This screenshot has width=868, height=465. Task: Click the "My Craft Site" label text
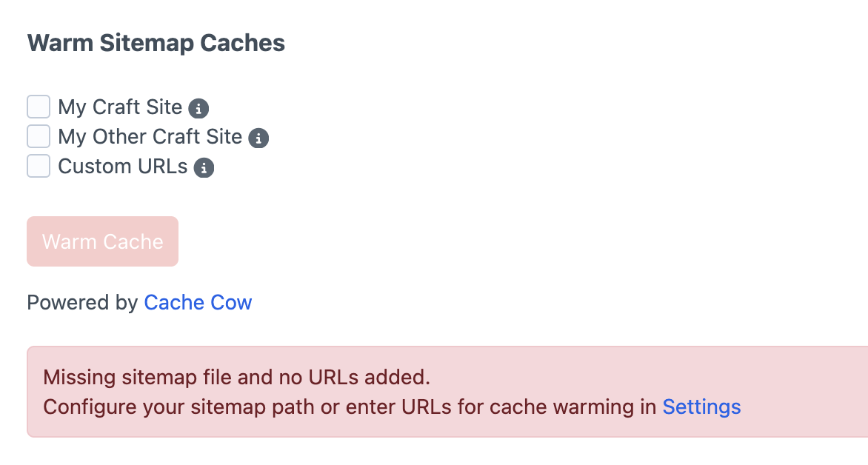point(120,107)
